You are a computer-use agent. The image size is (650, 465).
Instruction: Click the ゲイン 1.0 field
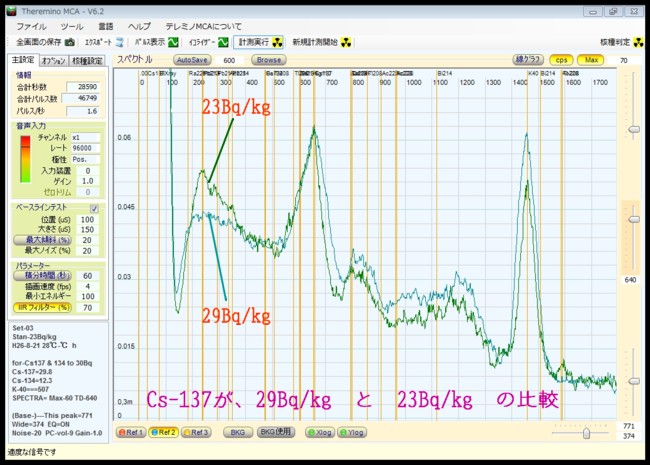pyautogui.click(x=87, y=181)
